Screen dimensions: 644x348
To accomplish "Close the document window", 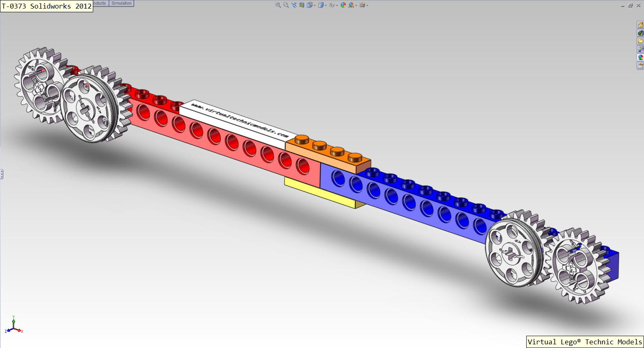I will click(638, 5).
